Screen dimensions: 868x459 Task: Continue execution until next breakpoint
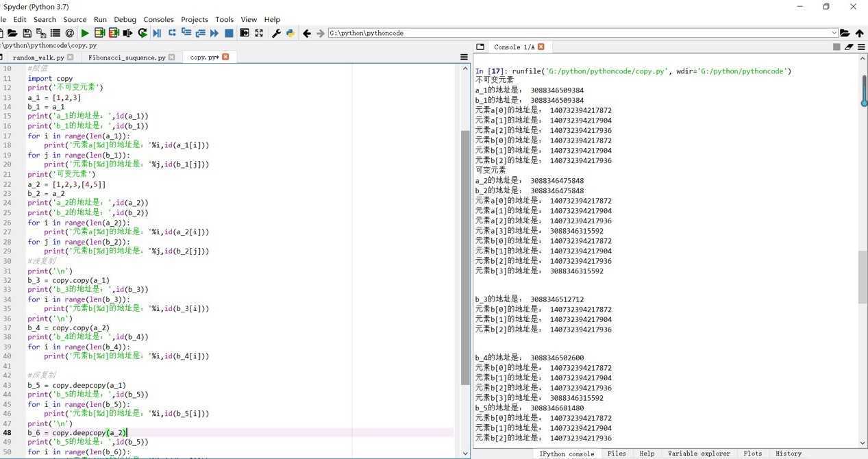(214, 33)
